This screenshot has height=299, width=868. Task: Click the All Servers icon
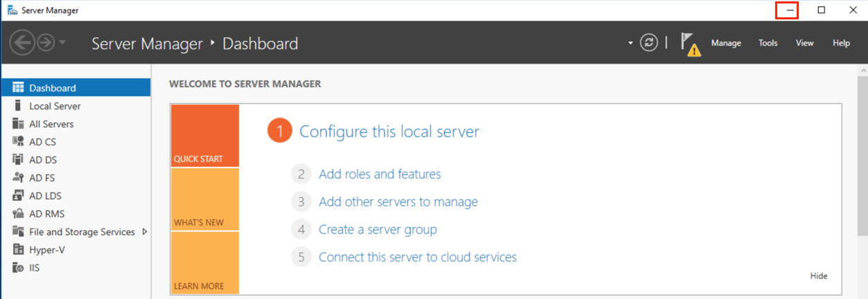point(19,124)
